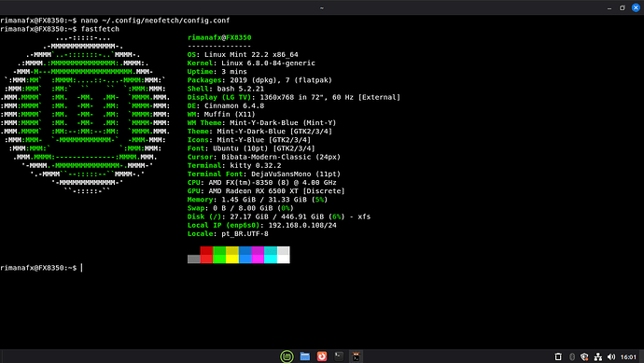Click the 'DejaVuSansMono (11pt)' terminal font value
Viewport: 644px width, 363px height.
[x=296, y=175]
